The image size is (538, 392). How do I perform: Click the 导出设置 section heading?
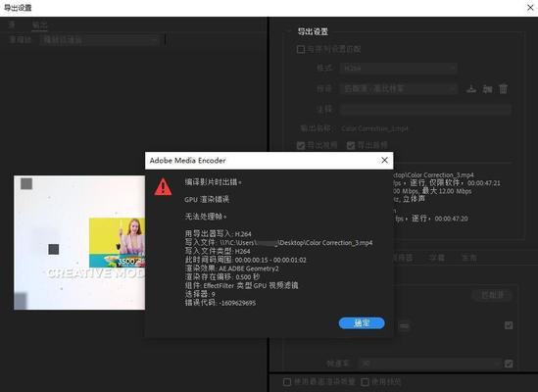click(313, 31)
